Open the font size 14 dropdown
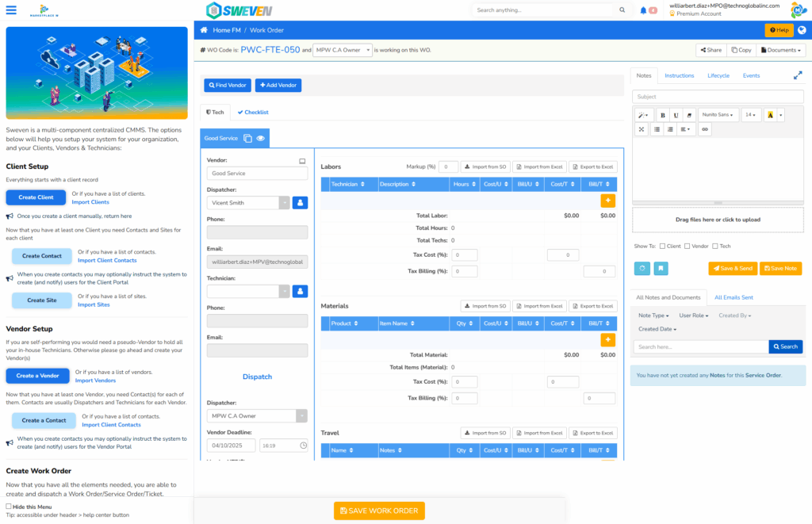This screenshot has height=524, width=812. coord(750,115)
